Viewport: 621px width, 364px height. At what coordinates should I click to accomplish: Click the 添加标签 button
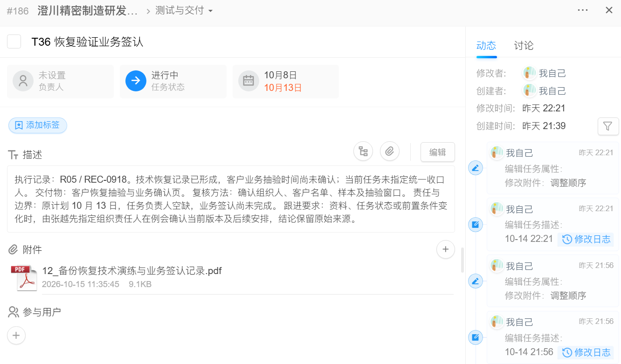38,125
